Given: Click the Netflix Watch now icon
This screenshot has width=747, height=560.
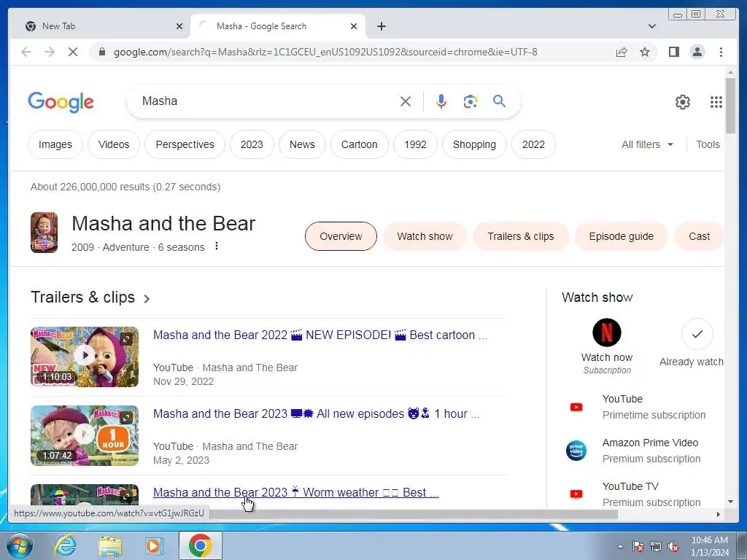Looking at the screenshot, I should coord(606,332).
